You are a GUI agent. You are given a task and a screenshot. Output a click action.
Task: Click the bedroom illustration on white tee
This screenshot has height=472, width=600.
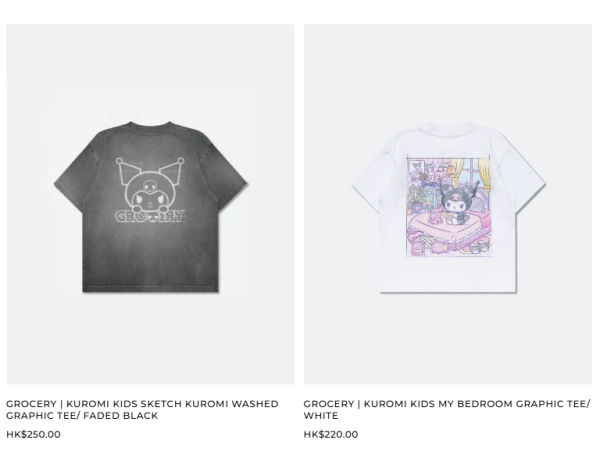pyautogui.click(x=448, y=206)
